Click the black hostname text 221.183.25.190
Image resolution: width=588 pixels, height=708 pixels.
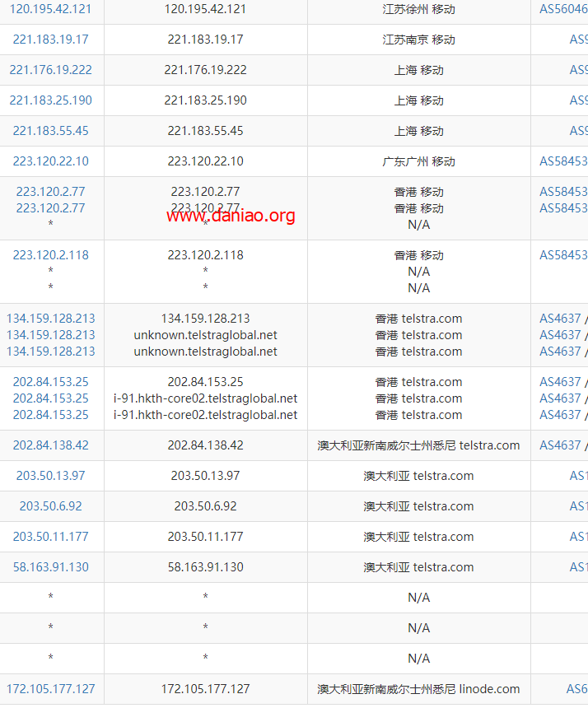pos(206,100)
